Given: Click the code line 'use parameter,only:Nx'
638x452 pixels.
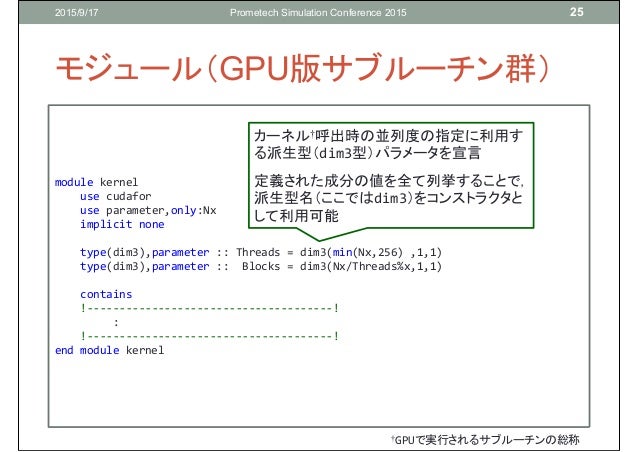Looking at the screenshot, I should coord(148,210).
